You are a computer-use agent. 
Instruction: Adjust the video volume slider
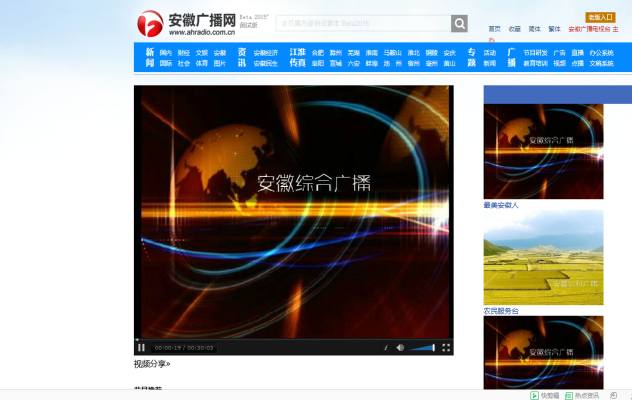[x=422, y=347]
